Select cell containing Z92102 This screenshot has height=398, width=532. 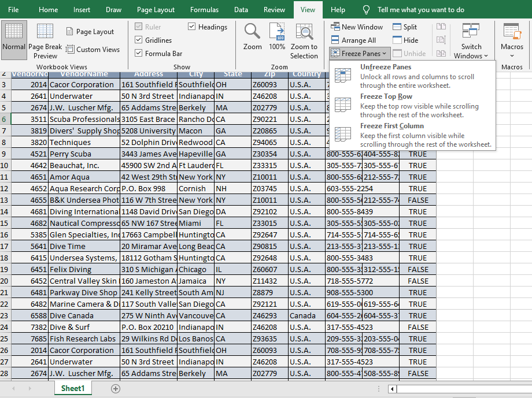tap(269, 211)
